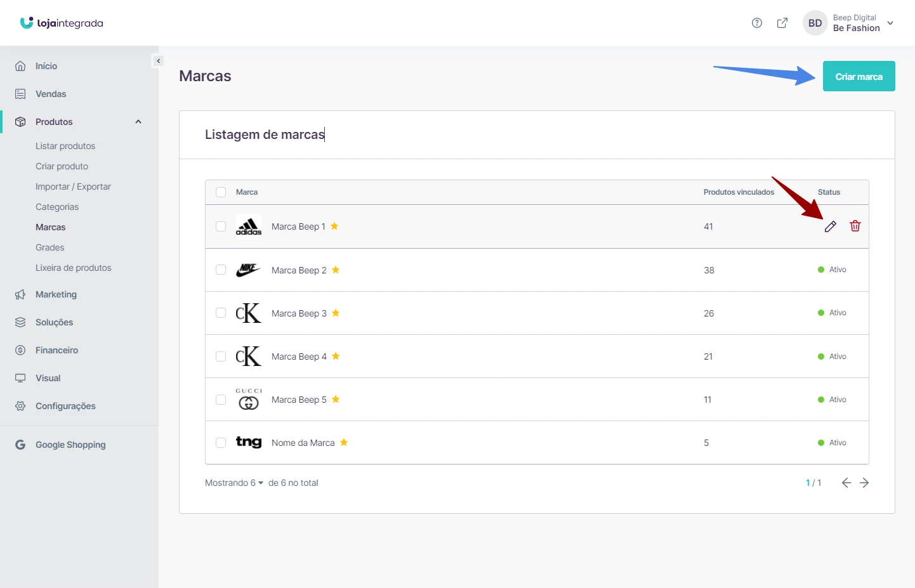Click the Soluções layers icon
This screenshot has width=915, height=588.
tap(20, 322)
